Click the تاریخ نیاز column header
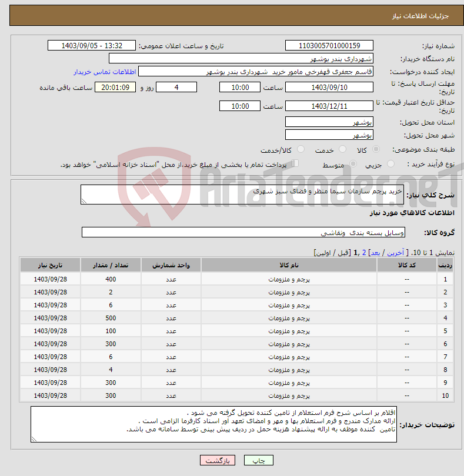 [x=50, y=265]
